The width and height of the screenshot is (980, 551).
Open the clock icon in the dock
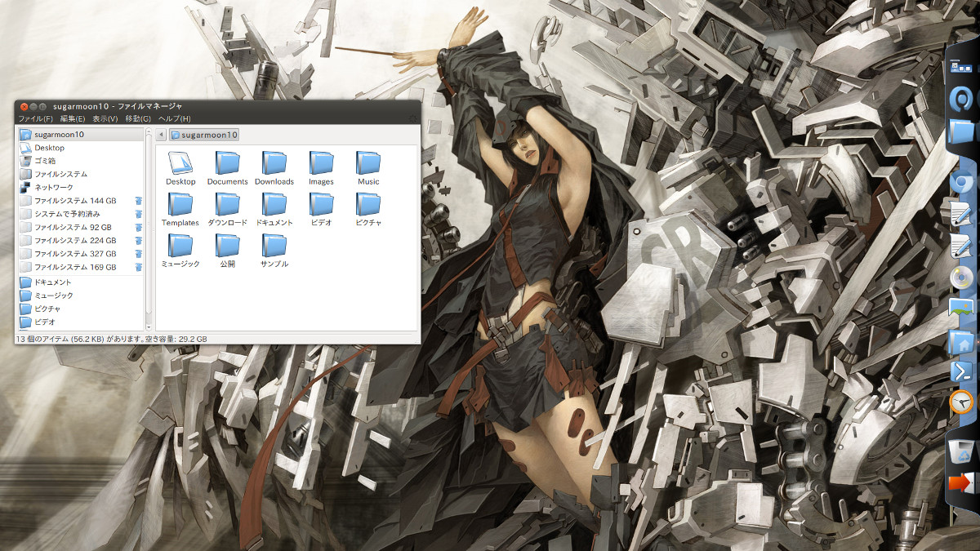(x=962, y=402)
